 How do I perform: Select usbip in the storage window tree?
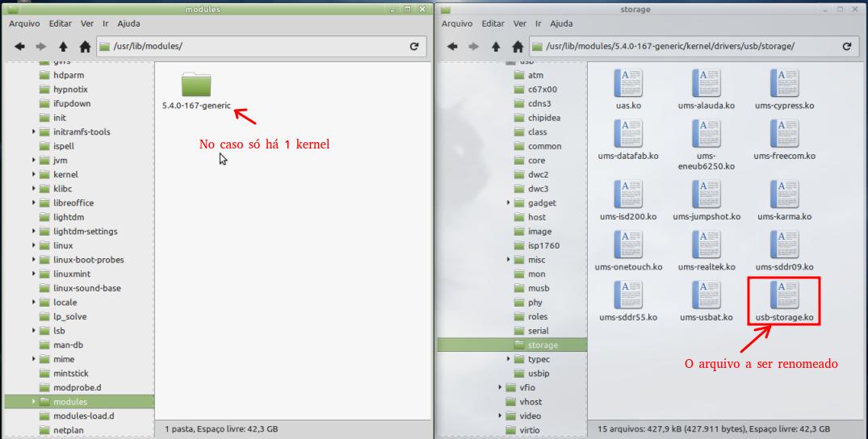538,373
